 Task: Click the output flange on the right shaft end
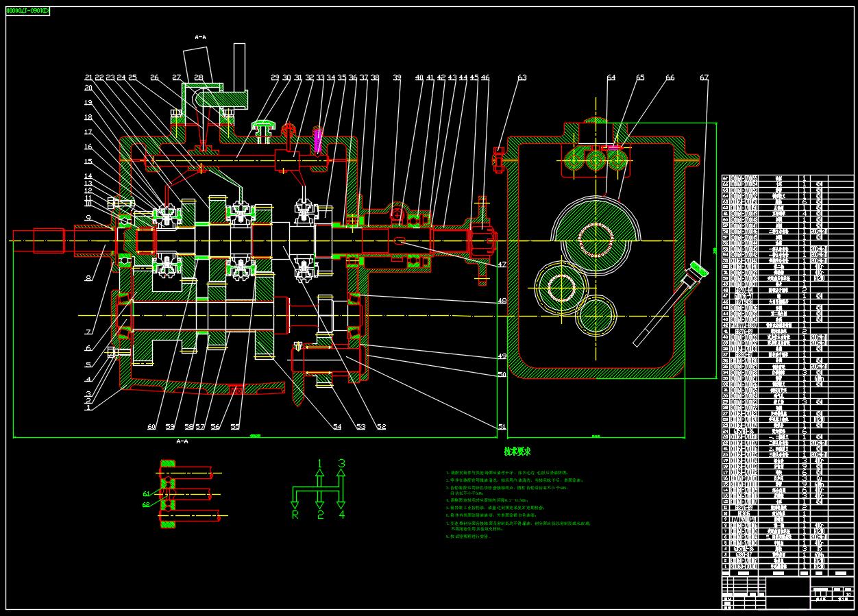481,241
